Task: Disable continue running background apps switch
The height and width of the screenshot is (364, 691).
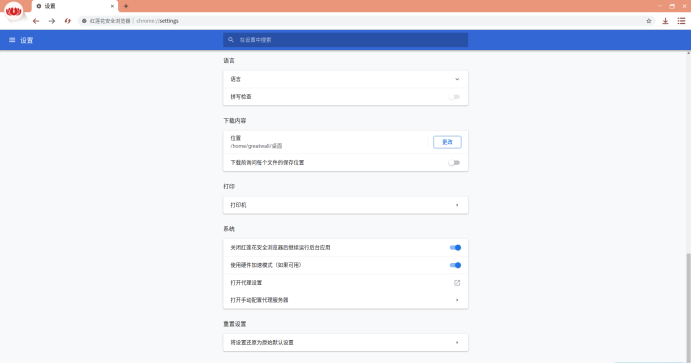Action: [455, 248]
